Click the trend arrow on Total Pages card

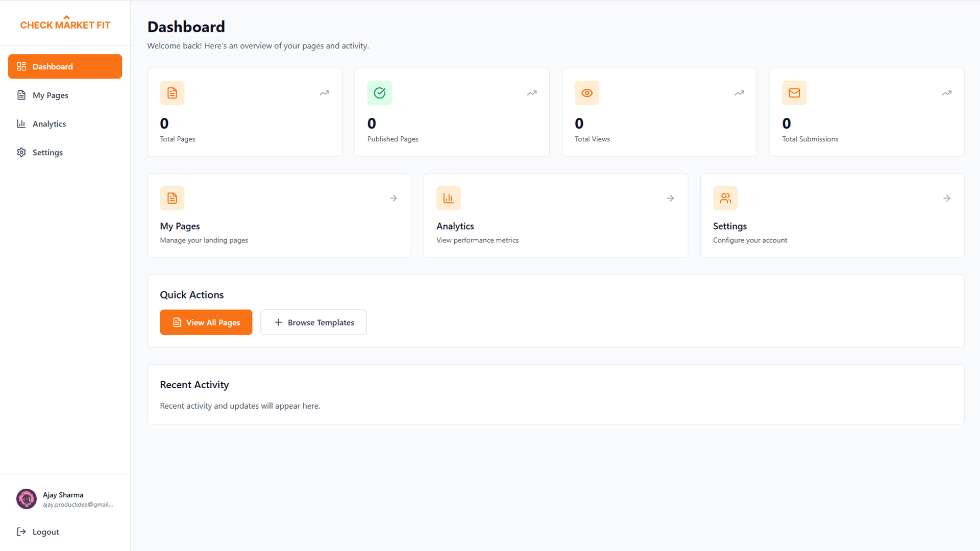click(324, 93)
